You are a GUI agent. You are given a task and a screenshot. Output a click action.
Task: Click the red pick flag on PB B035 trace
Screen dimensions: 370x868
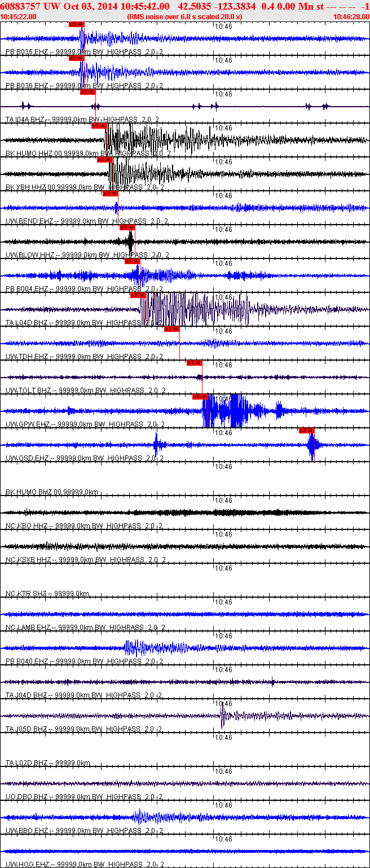76,24
